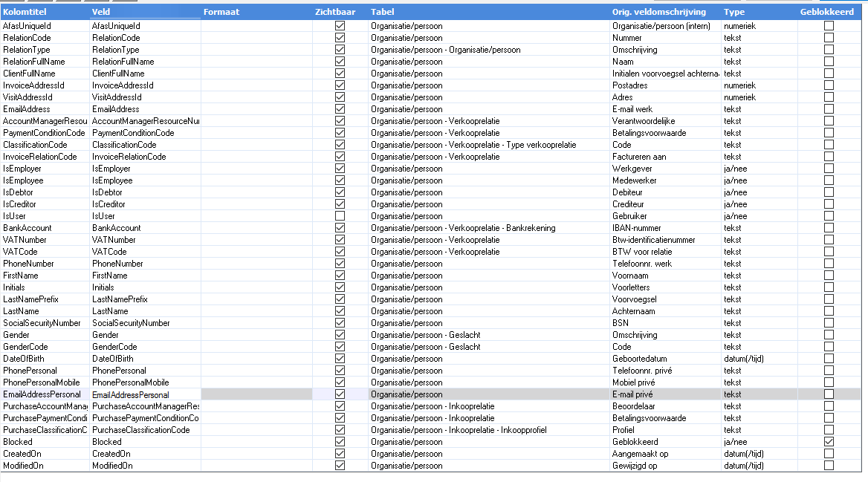This screenshot has width=868, height=482.
Task: Click Orig. veldomschrijving cell Werkgever
Action: click(665, 169)
